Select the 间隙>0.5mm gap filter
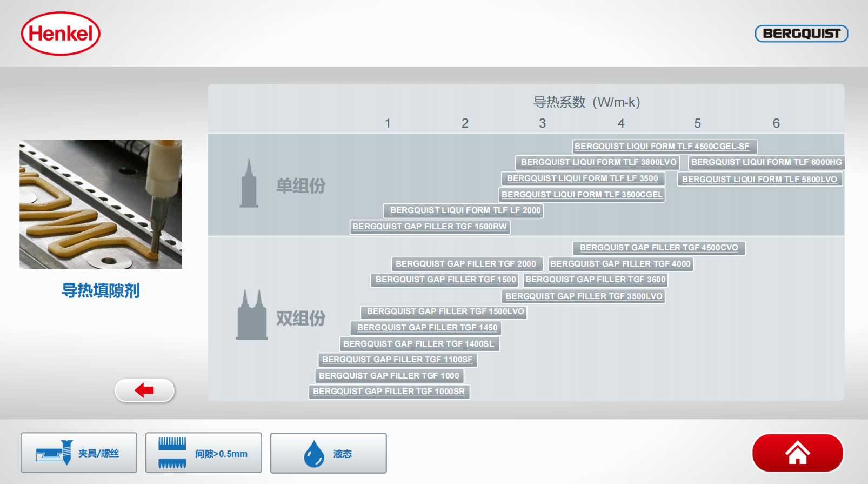This screenshot has height=484, width=868. coord(203,453)
